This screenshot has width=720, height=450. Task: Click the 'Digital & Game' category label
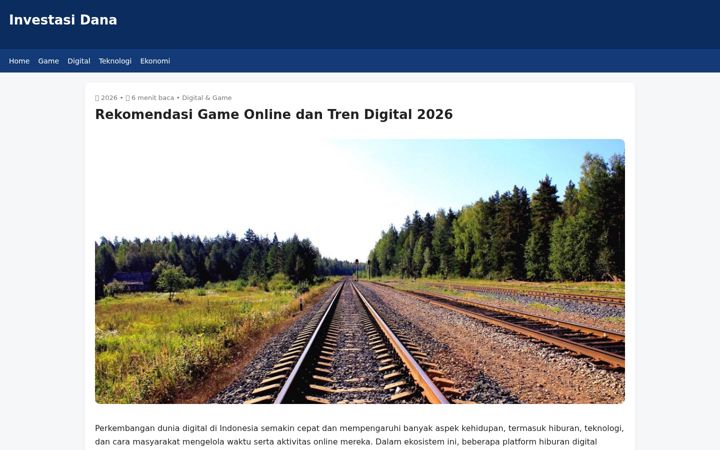[x=207, y=98]
